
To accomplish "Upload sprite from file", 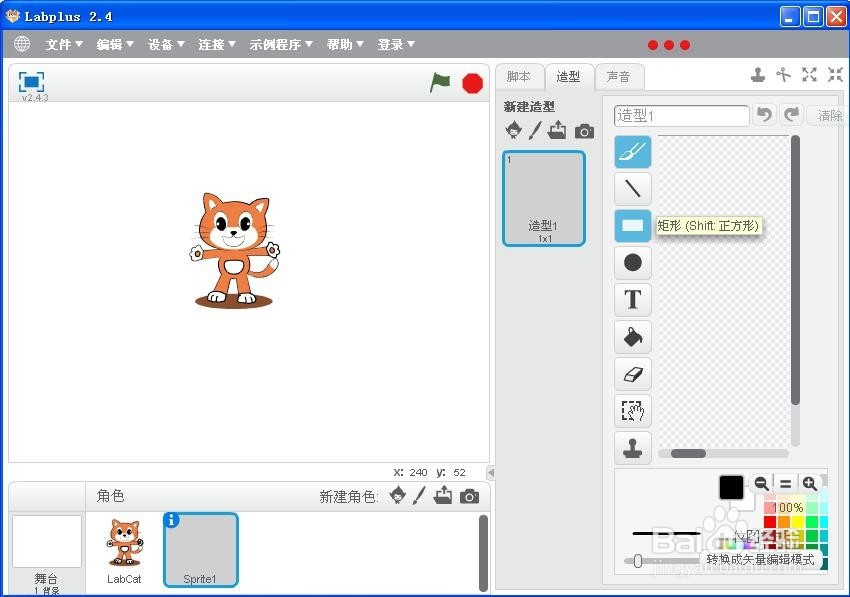I will (x=443, y=496).
